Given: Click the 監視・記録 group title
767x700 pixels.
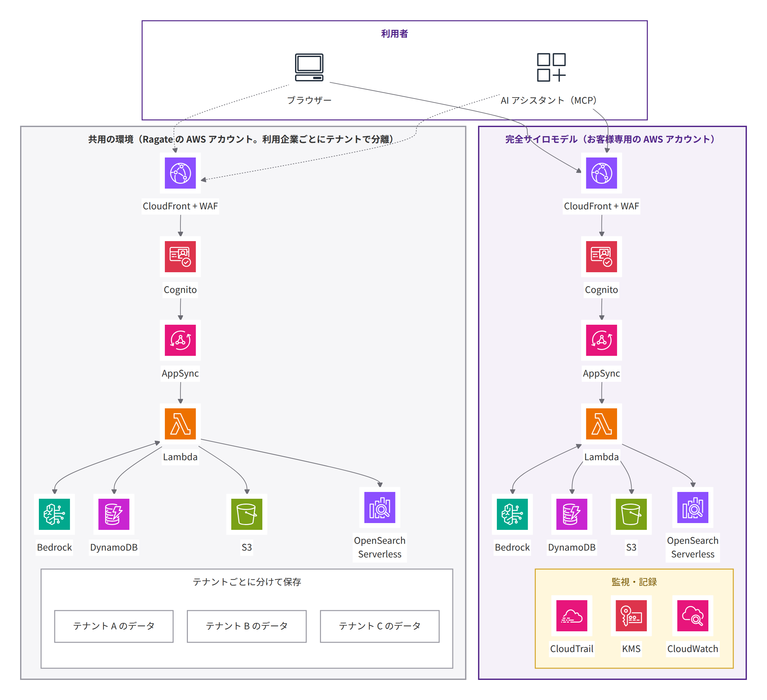Looking at the screenshot, I should [634, 582].
